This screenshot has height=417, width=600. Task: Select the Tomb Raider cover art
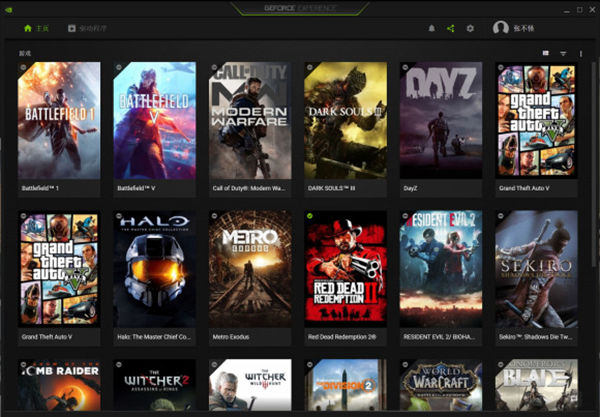click(x=59, y=385)
